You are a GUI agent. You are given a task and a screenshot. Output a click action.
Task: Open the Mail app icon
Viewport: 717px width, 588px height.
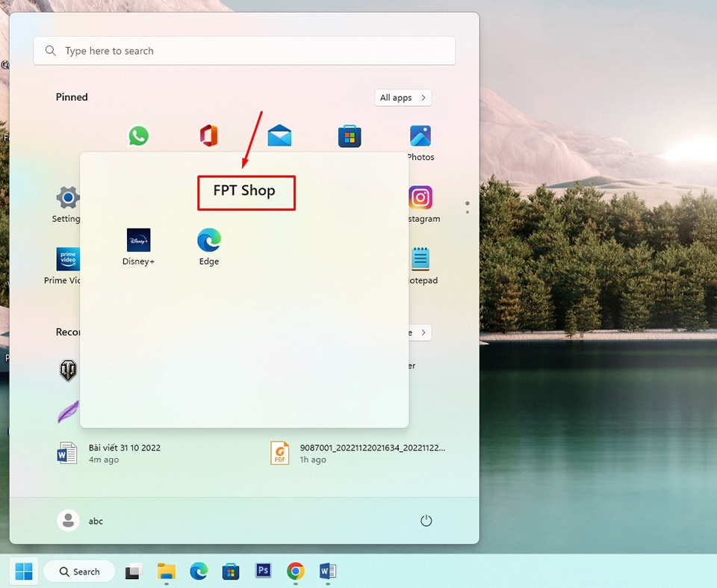pyautogui.click(x=279, y=135)
